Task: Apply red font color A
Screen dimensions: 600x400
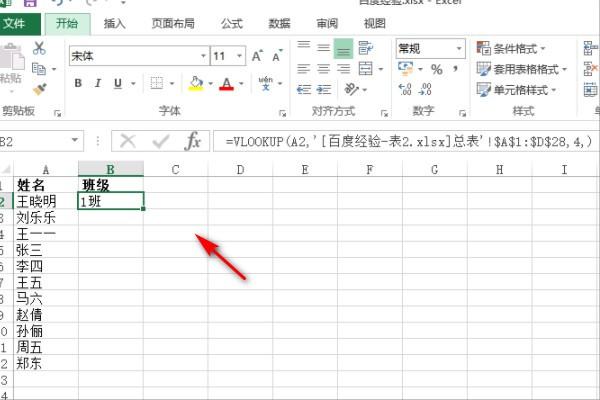Action: [x=227, y=83]
